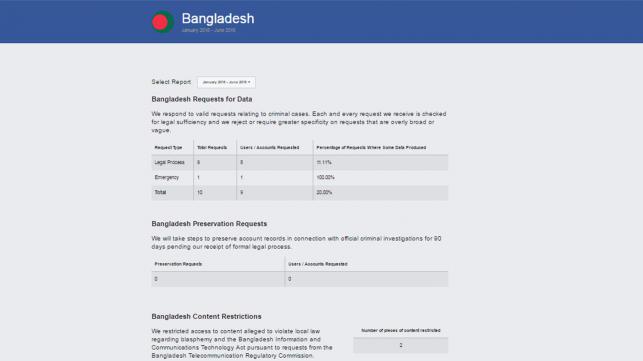Click the Select Report label
This screenshot has height=361, width=643.
(171, 82)
